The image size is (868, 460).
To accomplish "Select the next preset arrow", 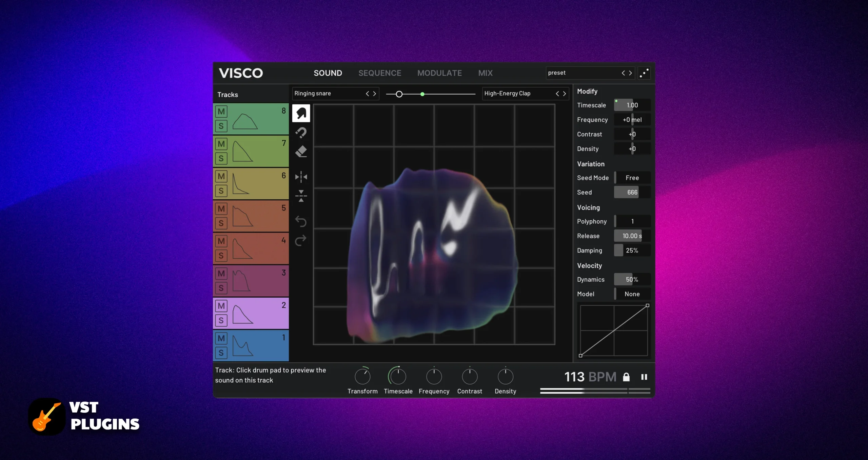I will [630, 73].
